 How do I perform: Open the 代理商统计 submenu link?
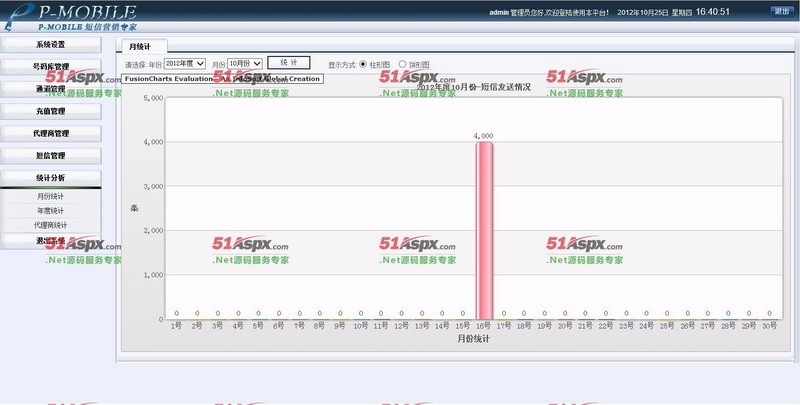(50, 226)
